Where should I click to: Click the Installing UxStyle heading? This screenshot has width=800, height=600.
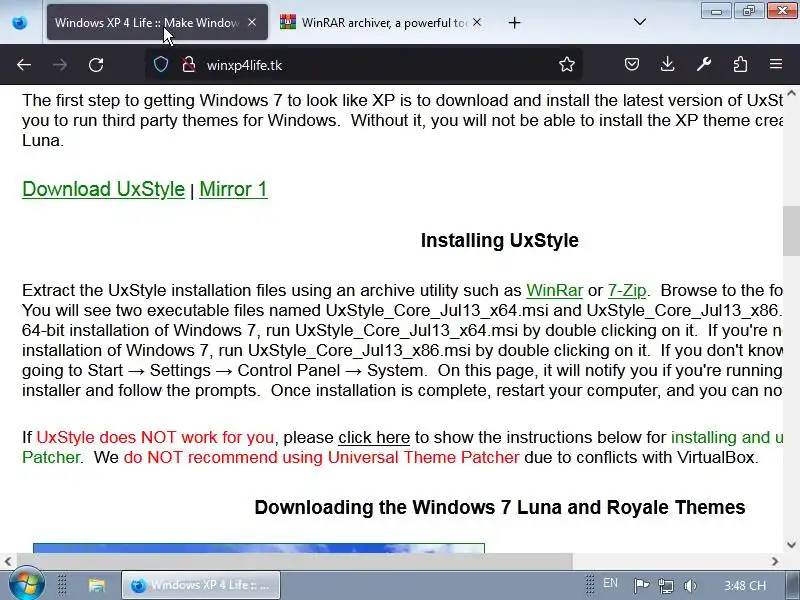tap(499, 240)
